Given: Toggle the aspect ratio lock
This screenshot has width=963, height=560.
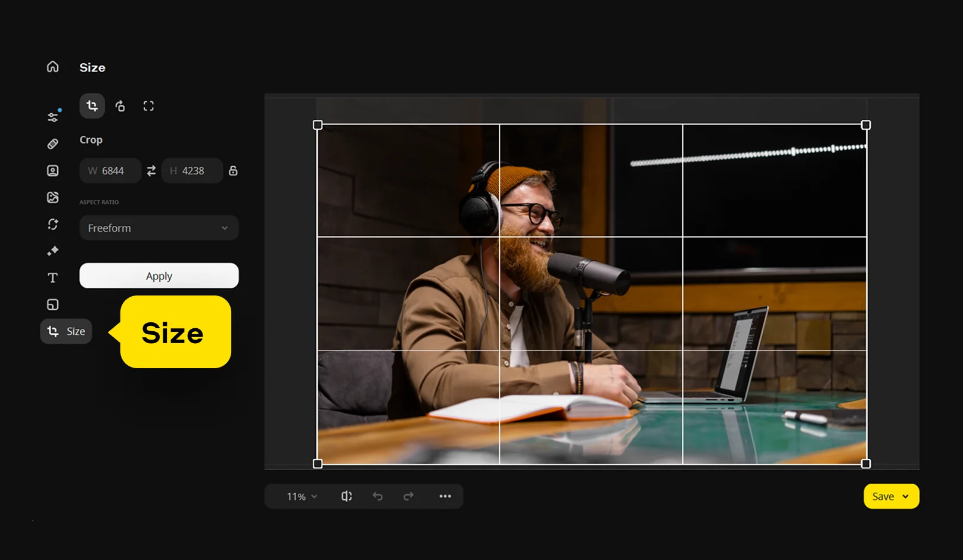Looking at the screenshot, I should coord(233,171).
